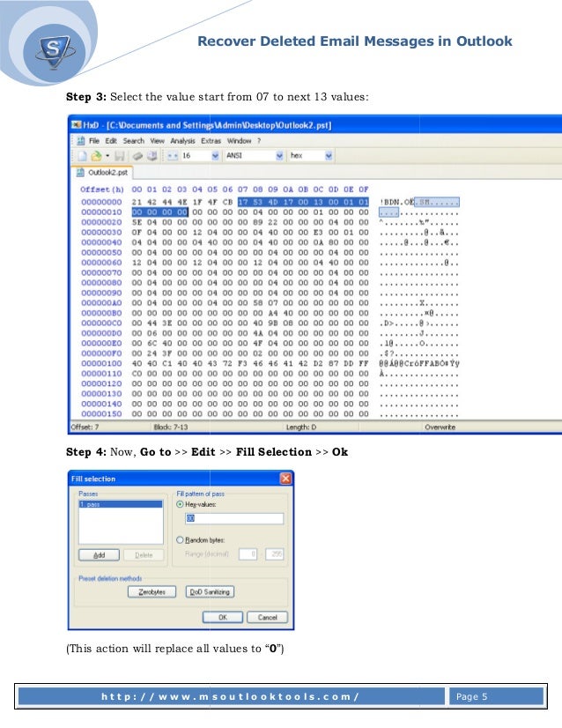The height and width of the screenshot is (728, 562).
Task: Click the www.msoutlooktools.com footer link
Action: (x=230, y=696)
